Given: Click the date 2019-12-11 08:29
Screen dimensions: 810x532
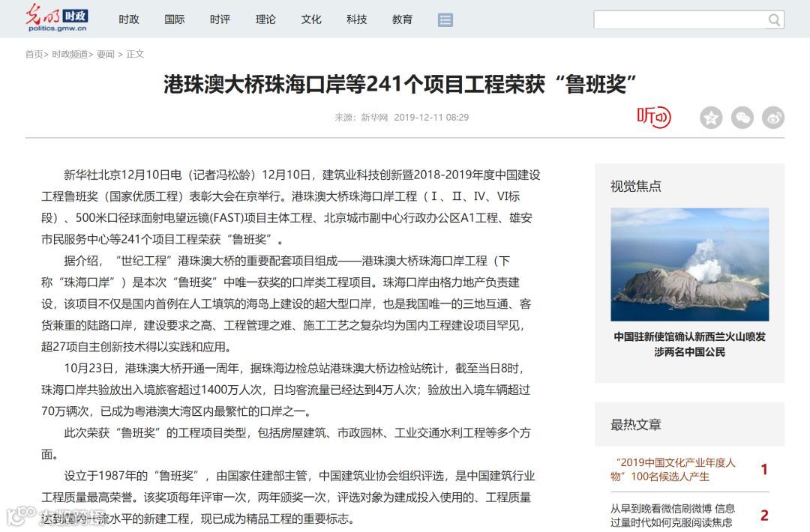Looking at the screenshot, I should [x=431, y=117].
